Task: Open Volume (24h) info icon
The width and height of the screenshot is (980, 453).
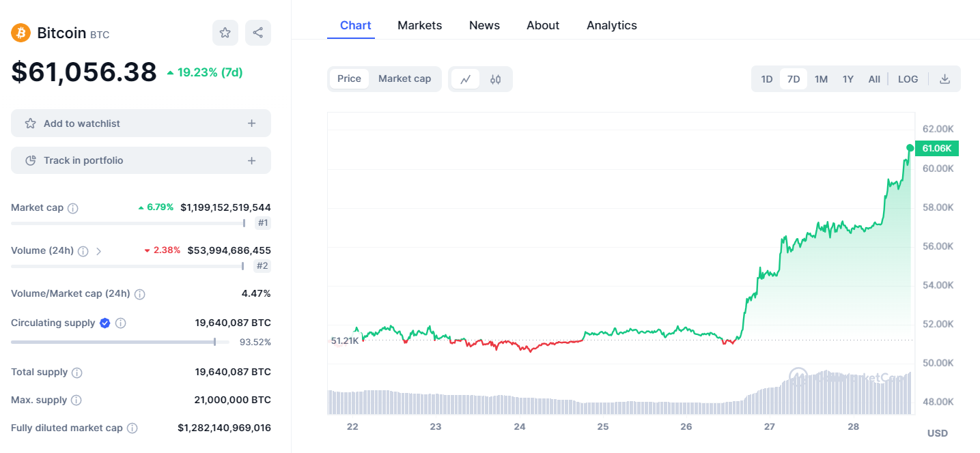Action: 83,251
